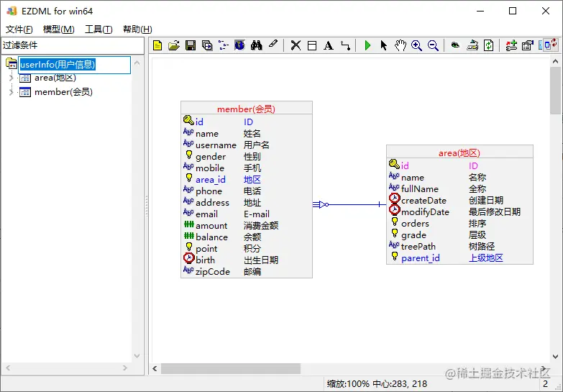Click the canvas scroll-down arrow
Viewport: 563px width, 392px height.
[555, 357]
